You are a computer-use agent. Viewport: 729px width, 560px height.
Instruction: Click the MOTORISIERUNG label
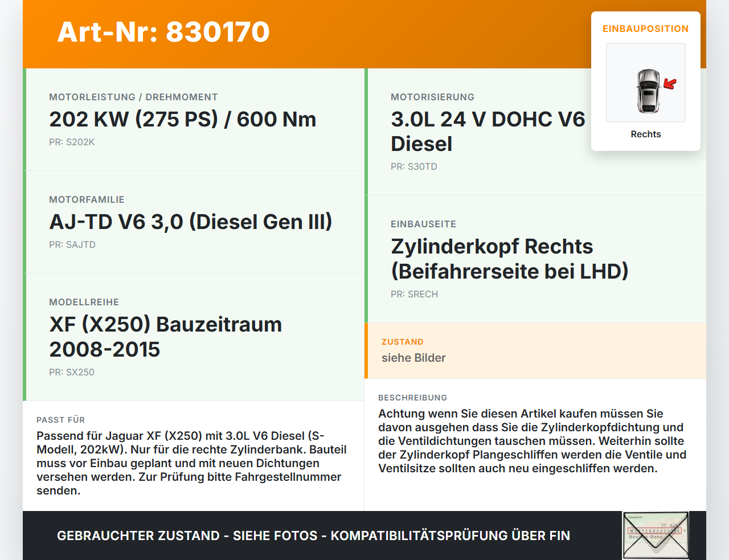pos(433,97)
